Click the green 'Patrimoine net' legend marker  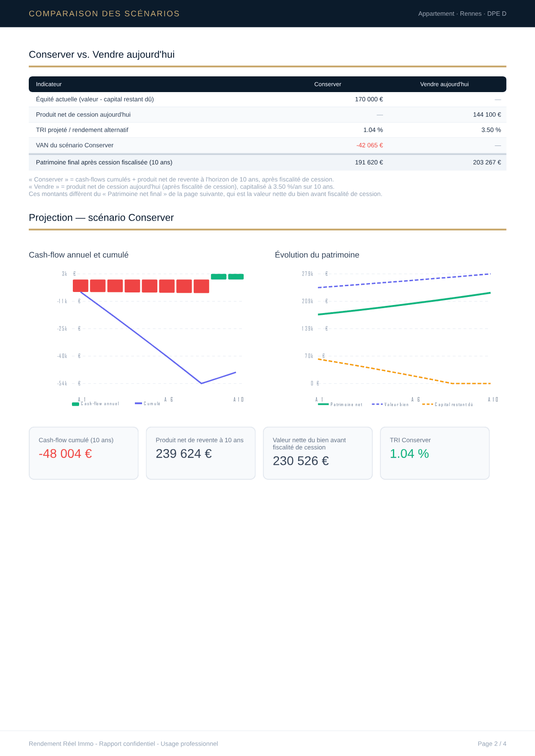(323, 404)
